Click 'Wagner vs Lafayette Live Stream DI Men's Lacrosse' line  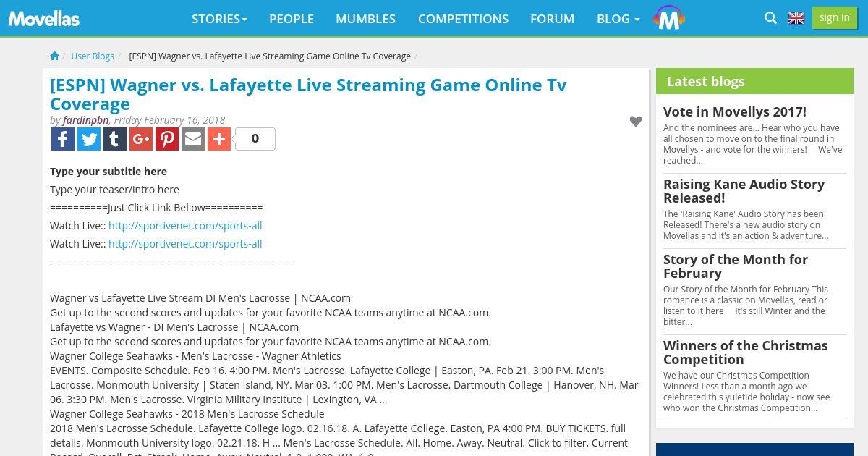pos(200,298)
